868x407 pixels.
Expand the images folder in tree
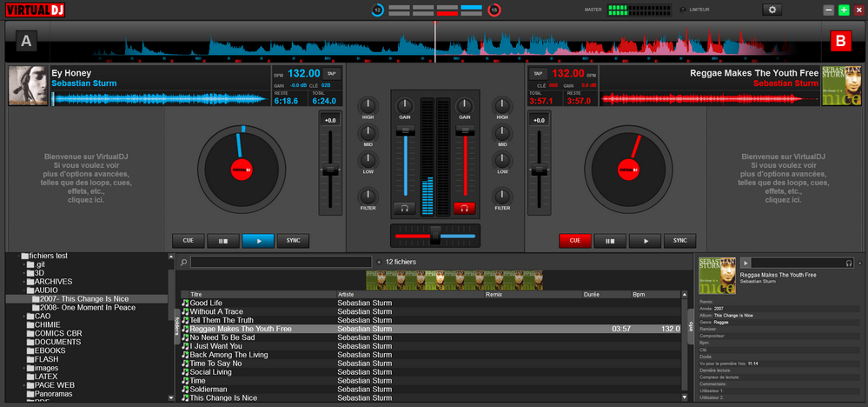pyautogui.click(x=25, y=368)
